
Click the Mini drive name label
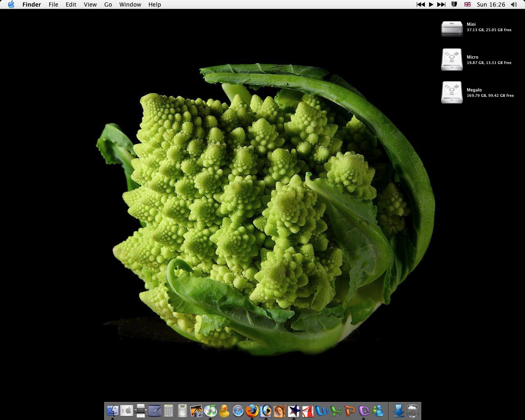(471, 24)
